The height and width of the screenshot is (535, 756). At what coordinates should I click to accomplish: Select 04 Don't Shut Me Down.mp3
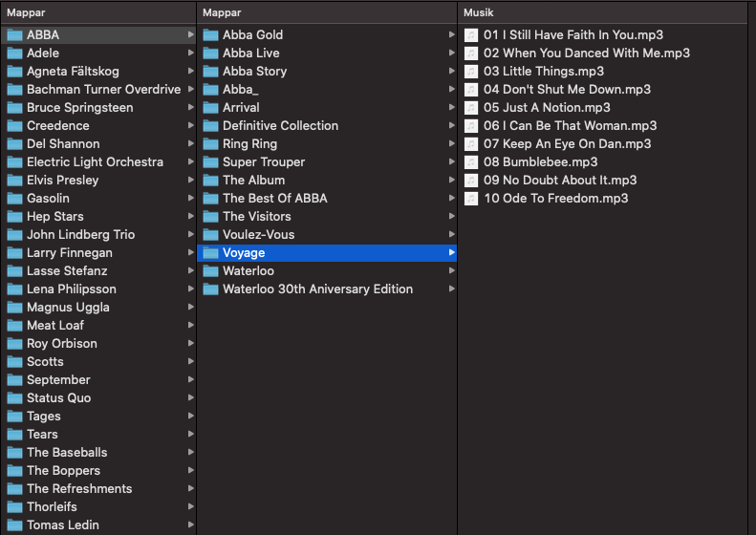(603, 89)
